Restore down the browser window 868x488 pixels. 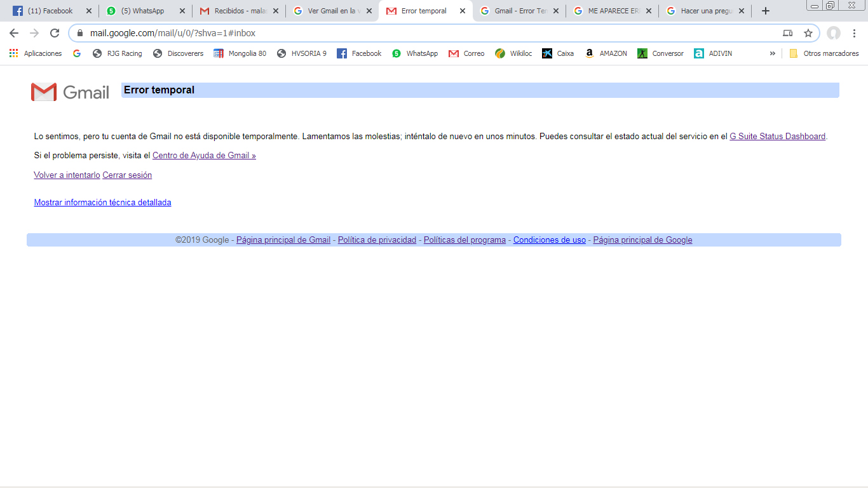click(x=830, y=5)
